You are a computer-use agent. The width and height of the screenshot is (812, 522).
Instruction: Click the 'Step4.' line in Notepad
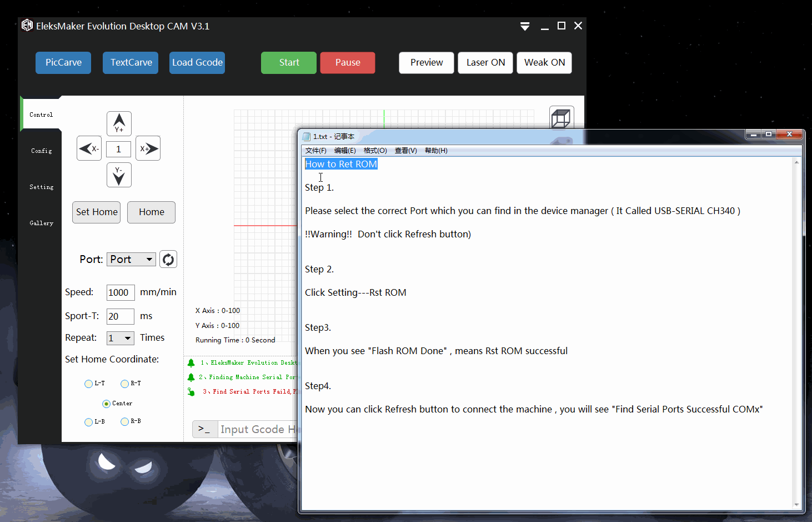point(318,386)
